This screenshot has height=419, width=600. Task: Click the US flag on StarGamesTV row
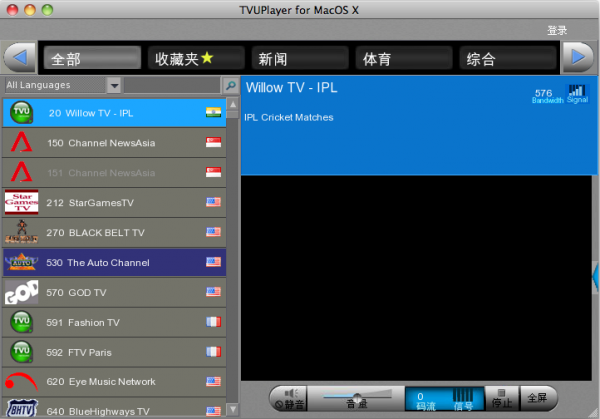tap(214, 202)
